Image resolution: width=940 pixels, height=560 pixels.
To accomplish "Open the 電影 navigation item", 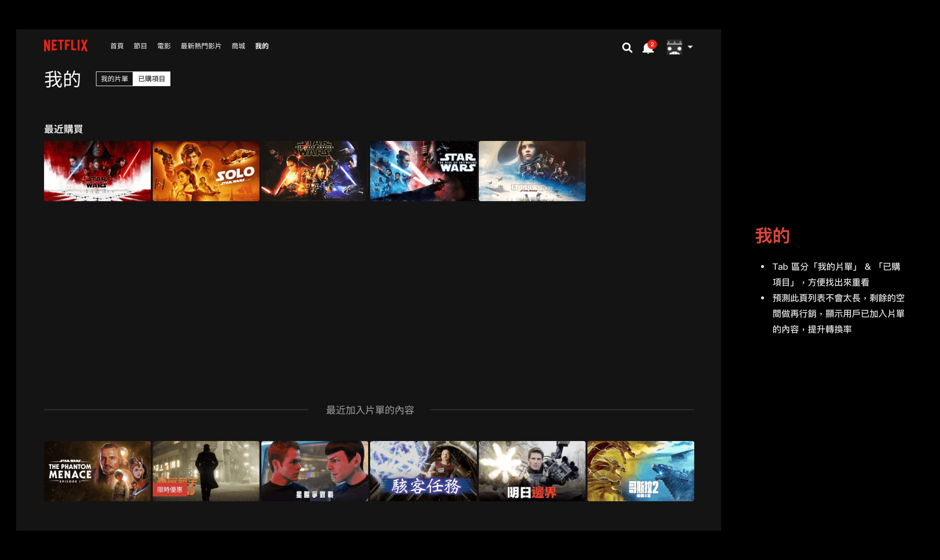I will pyautogui.click(x=164, y=46).
